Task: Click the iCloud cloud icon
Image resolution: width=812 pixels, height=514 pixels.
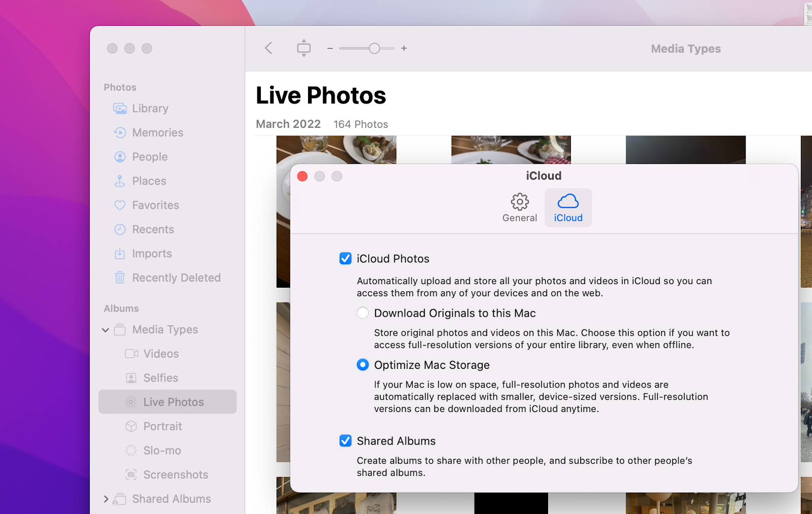Action: click(568, 201)
